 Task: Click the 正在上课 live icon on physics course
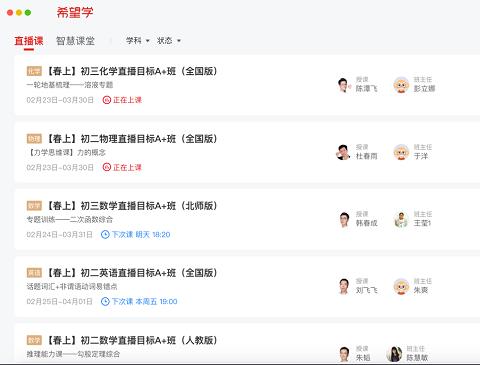click(x=106, y=167)
